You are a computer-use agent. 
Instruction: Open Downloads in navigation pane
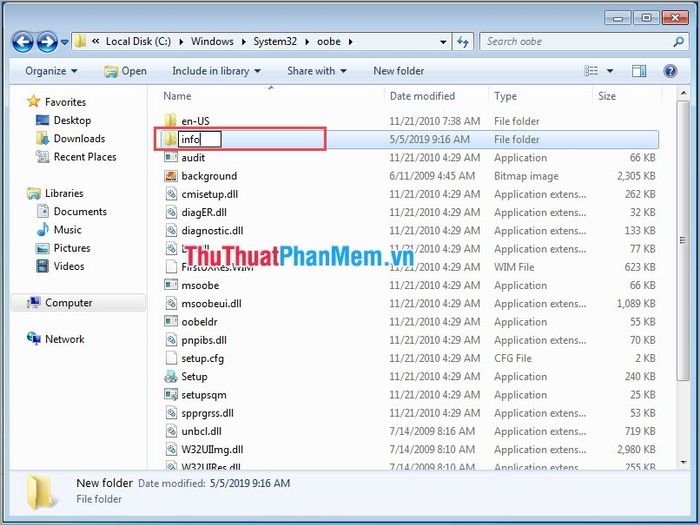(79, 138)
